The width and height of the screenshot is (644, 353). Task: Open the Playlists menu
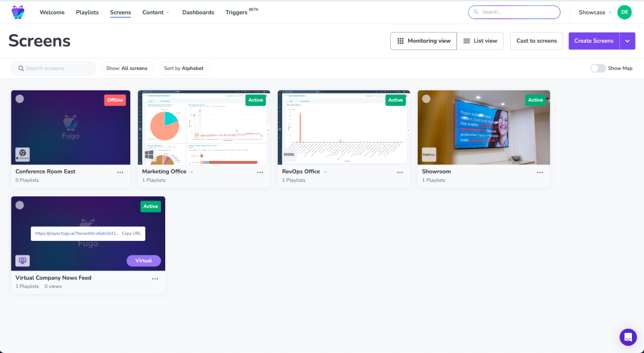point(87,12)
